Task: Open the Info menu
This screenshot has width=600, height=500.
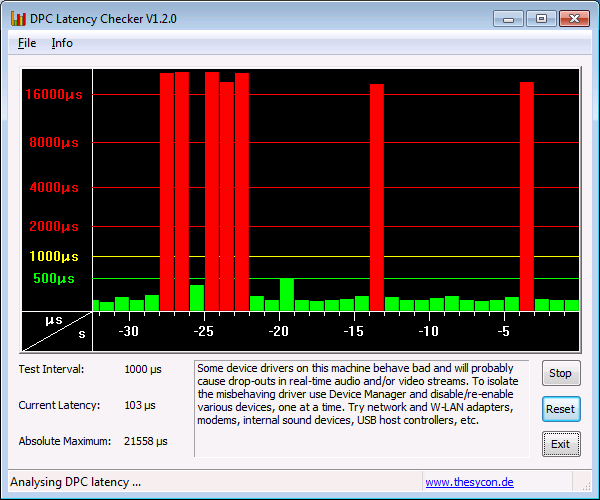Action: [62, 43]
